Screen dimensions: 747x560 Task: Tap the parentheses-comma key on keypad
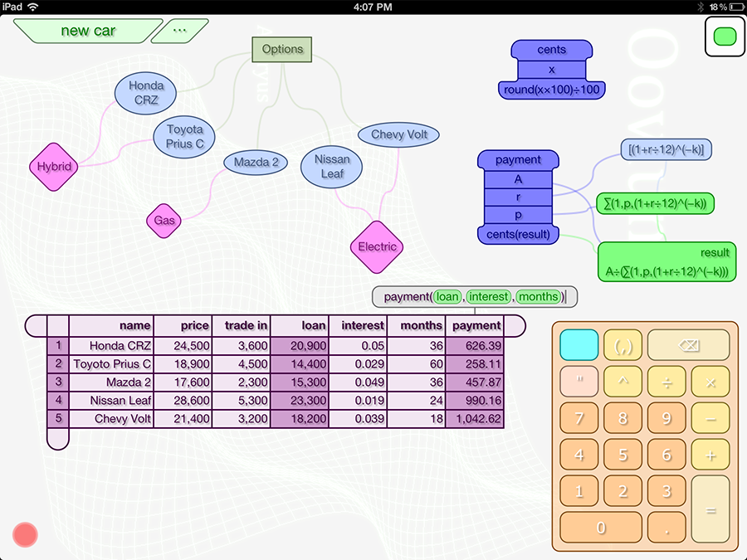pyautogui.click(x=622, y=345)
